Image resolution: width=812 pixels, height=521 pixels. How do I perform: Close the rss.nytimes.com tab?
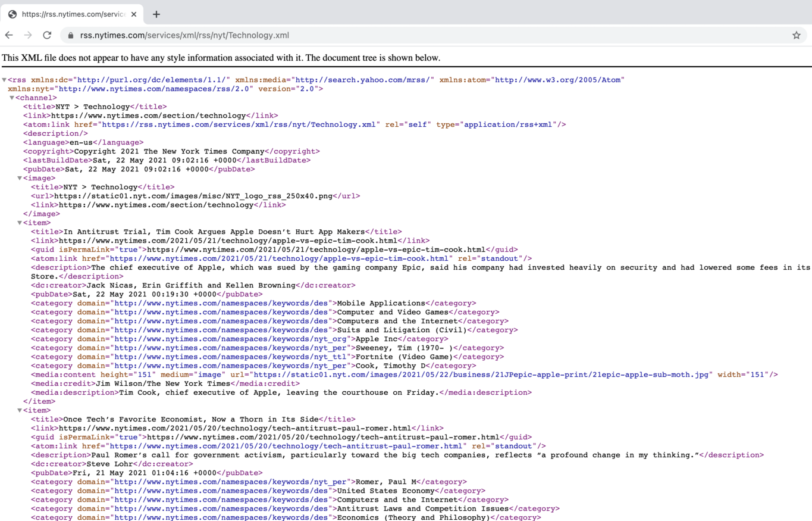pyautogui.click(x=134, y=14)
